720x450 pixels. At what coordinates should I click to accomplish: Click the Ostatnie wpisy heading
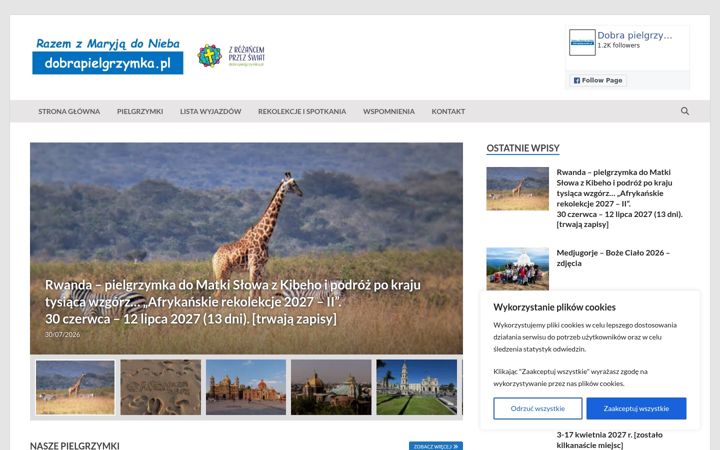(523, 148)
